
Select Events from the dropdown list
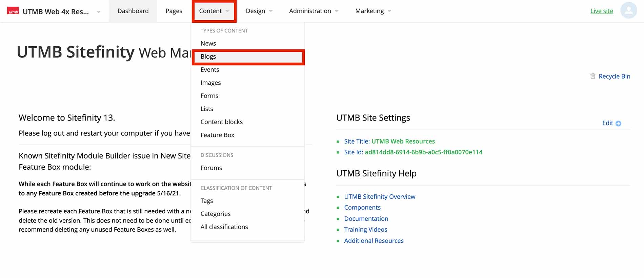coord(210,70)
